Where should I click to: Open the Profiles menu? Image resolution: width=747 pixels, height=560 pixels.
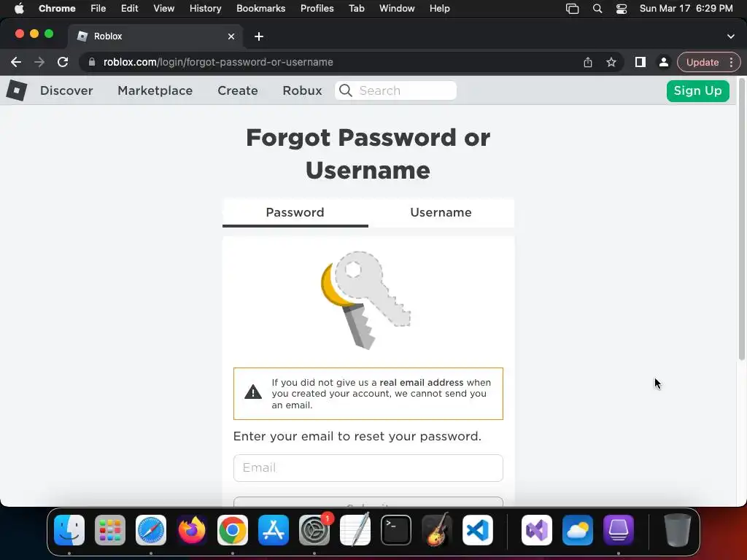(317, 8)
